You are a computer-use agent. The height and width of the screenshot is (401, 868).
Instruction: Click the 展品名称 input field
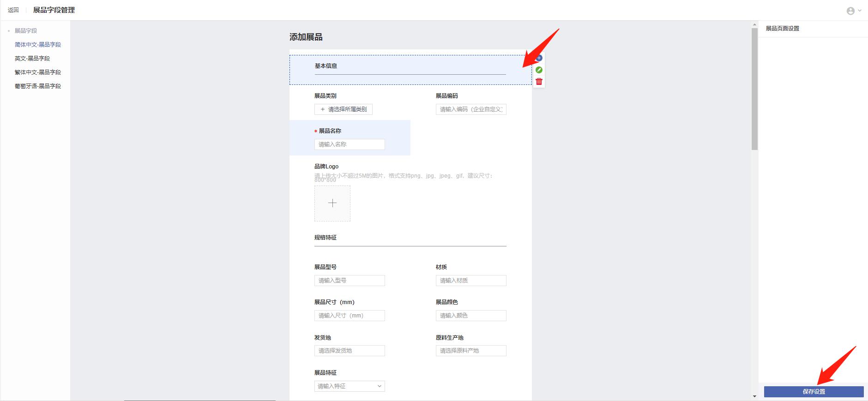coord(350,144)
